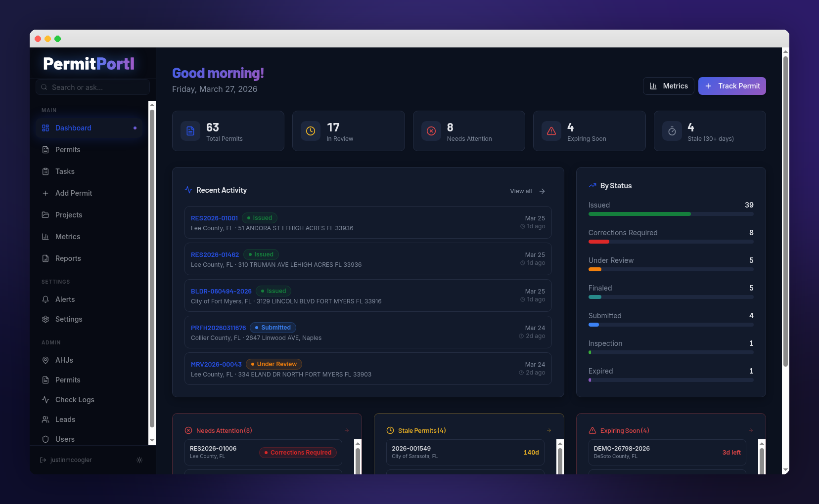Click the search field in sidebar

(92, 87)
